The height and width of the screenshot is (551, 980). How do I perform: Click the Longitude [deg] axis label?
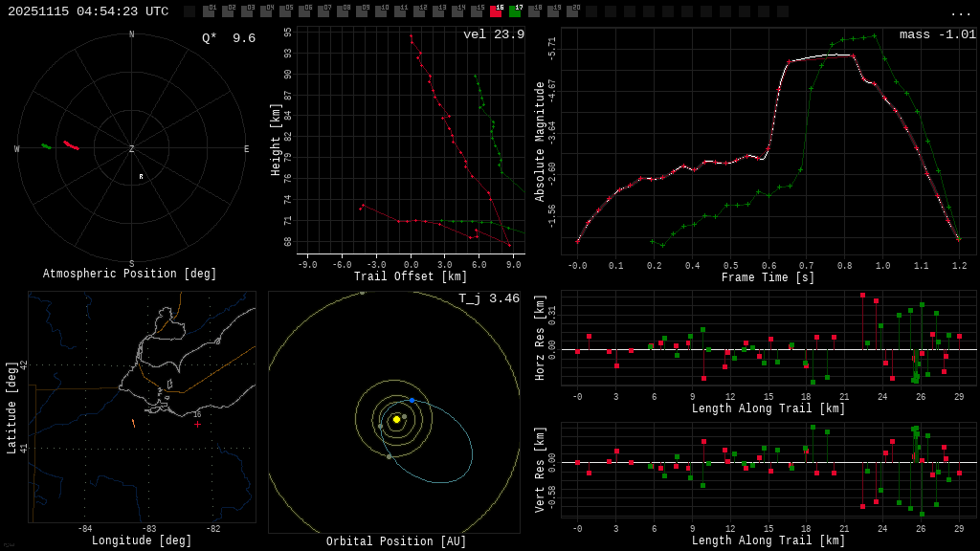click(142, 540)
